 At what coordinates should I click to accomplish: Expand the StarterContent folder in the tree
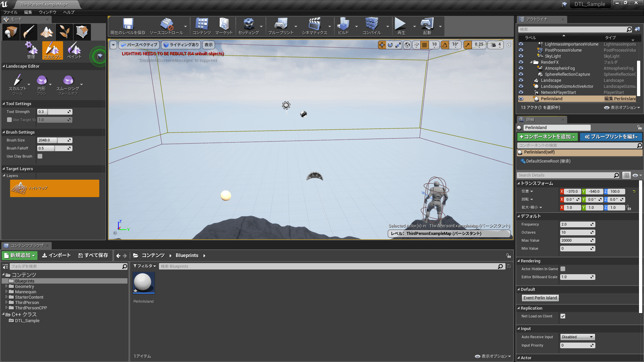point(6,297)
